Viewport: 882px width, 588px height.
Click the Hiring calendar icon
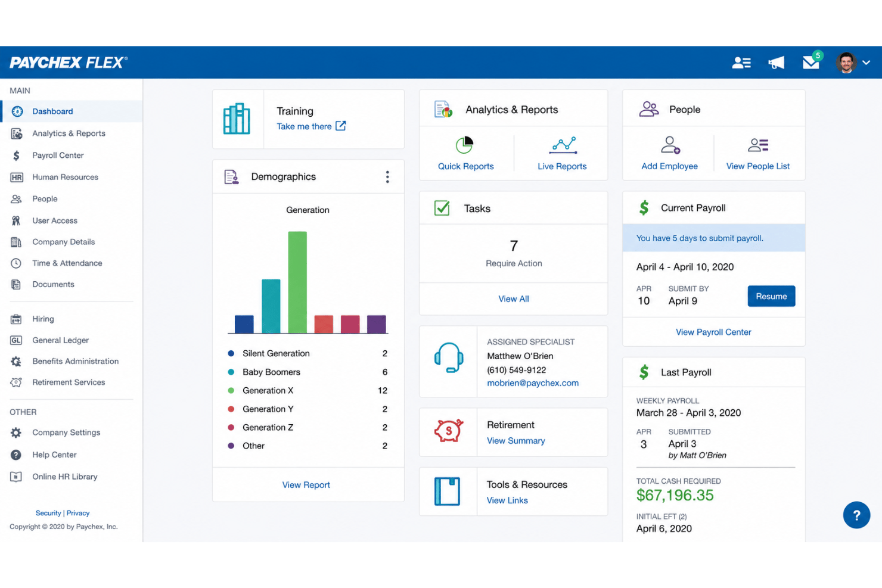coord(16,319)
